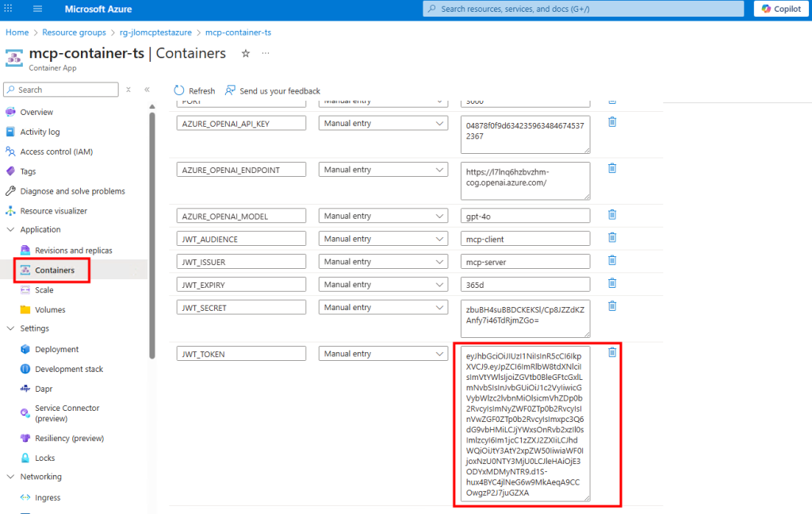Click the Copilot button
Screen dimensions: 812x514
click(x=781, y=9)
